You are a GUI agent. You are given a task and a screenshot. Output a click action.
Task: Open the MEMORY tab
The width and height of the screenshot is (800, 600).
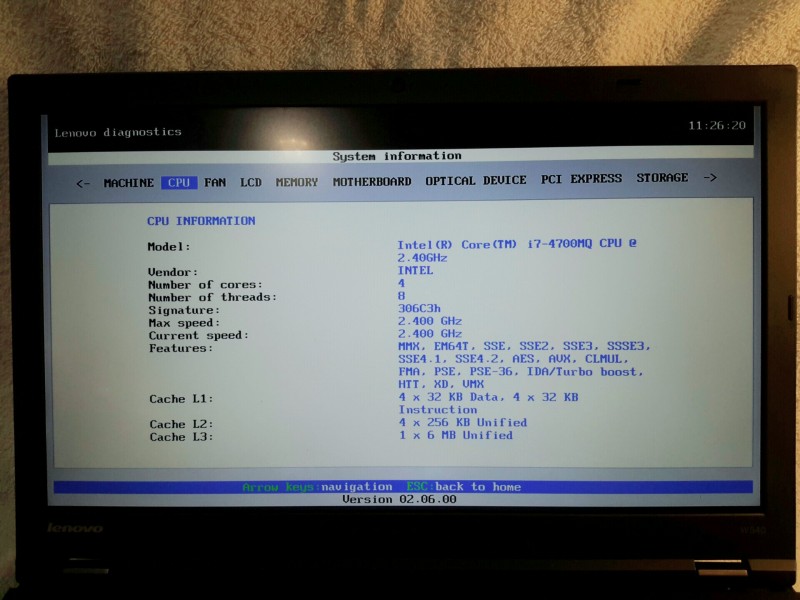pos(297,182)
